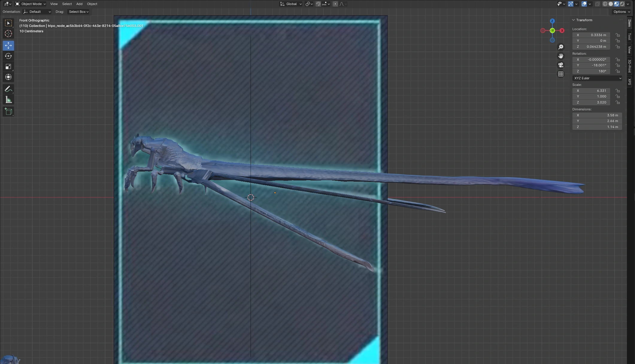Edit the Rotation Y value field

[591, 65]
